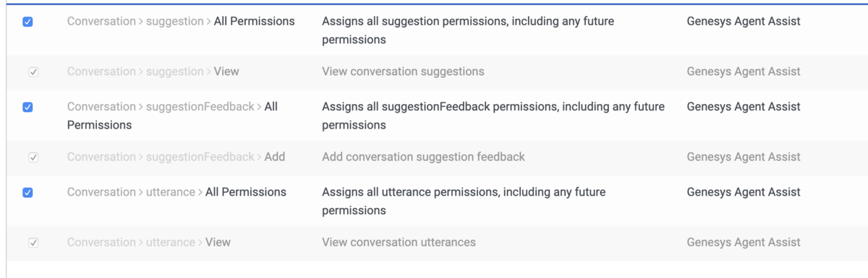This screenshot has width=868, height=278.
Task: Uncheck utterance All Permissions checkbox
Action: 27,193
